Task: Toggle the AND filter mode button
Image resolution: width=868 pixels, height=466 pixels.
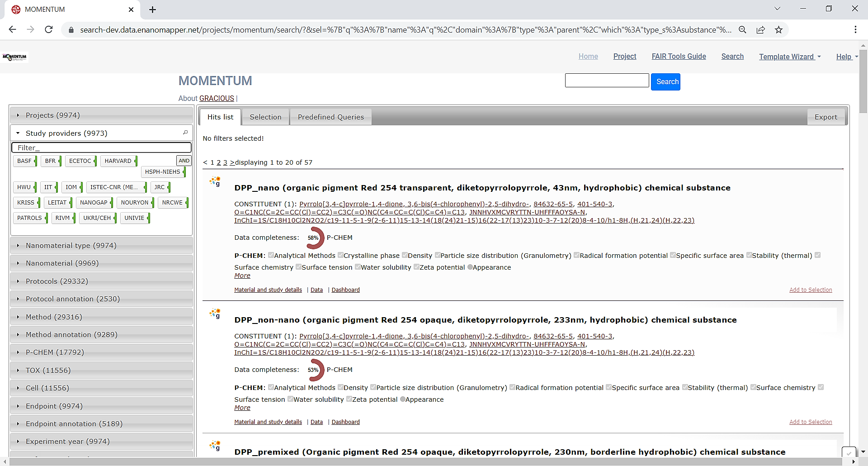Action: tap(184, 161)
